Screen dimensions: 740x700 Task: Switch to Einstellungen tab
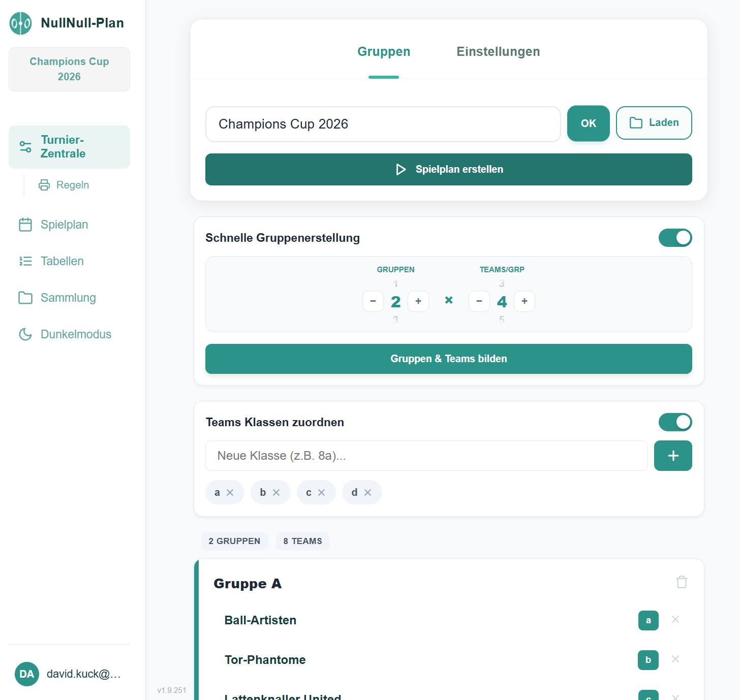tap(498, 52)
